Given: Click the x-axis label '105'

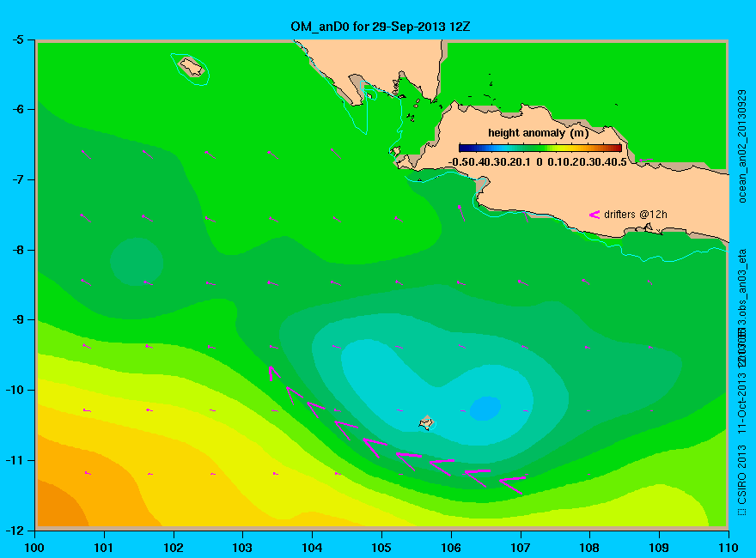Looking at the screenshot, I should point(381,548).
